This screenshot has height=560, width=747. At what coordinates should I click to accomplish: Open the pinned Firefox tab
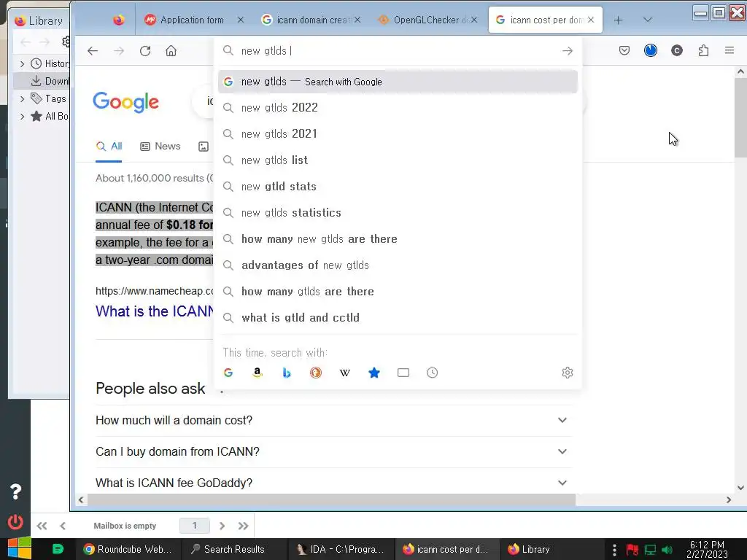pos(119,20)
